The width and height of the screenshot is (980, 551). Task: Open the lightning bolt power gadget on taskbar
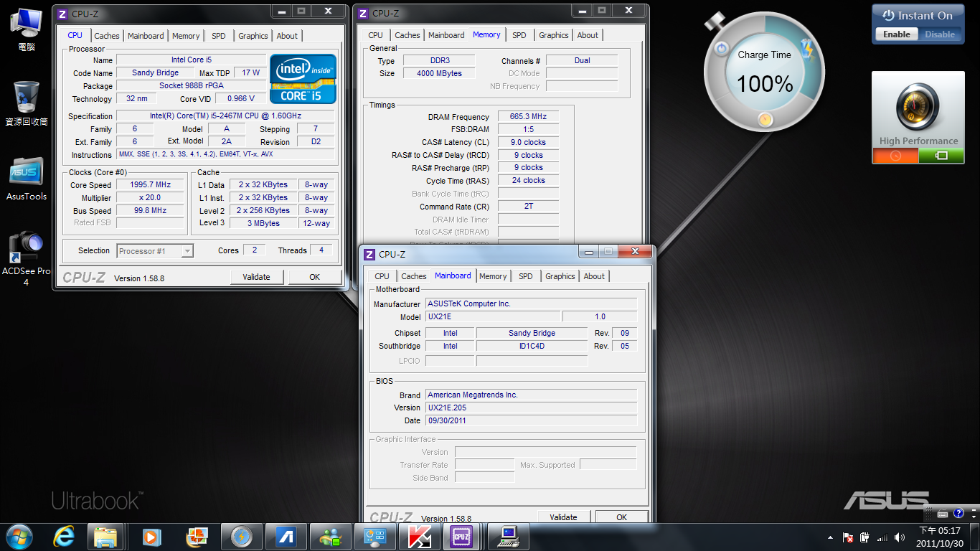pyautogui.click(x=241, y=536)
